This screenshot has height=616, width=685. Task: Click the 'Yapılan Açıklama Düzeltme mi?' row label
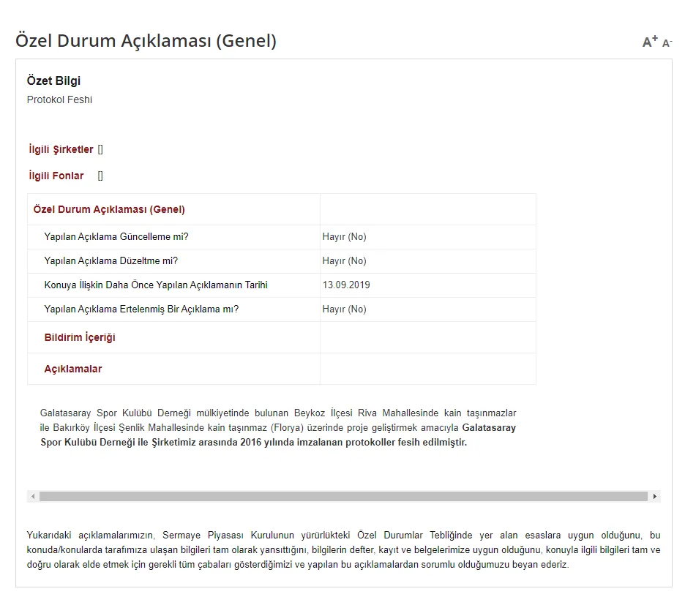point(111,261)
